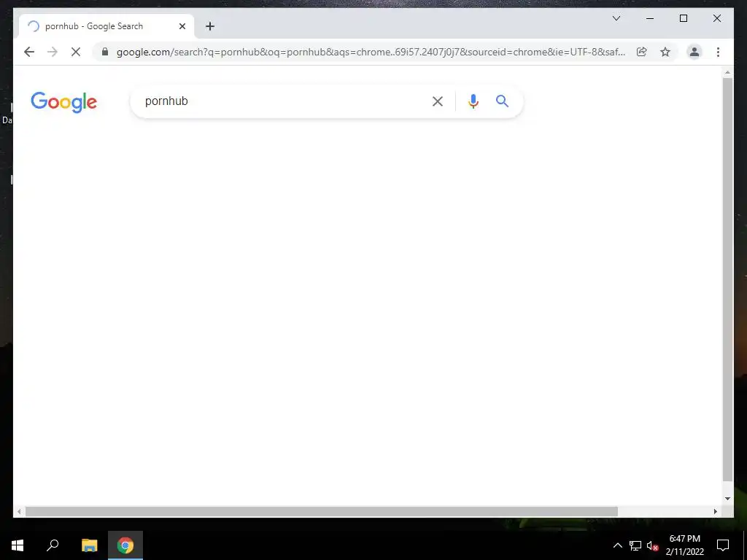Click the blue magnifier search icon
This screenshot has width=747, height=560.
click(x=502, y=101)
